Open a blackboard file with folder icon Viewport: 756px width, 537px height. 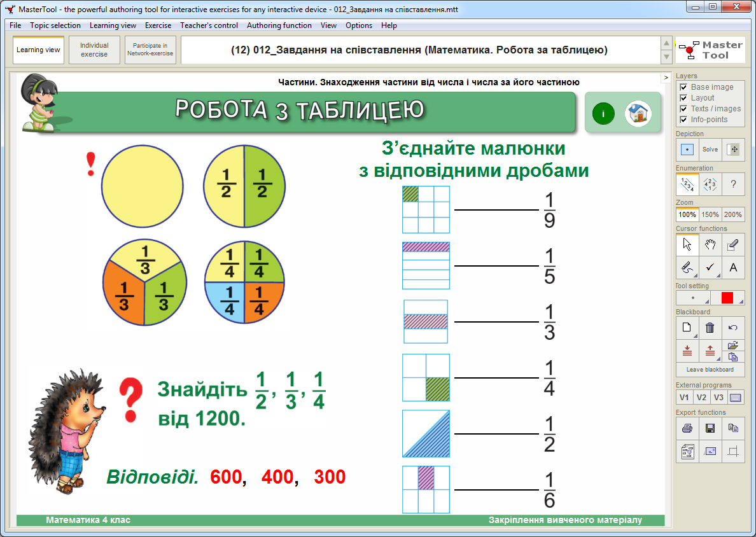tap(733, 345)
